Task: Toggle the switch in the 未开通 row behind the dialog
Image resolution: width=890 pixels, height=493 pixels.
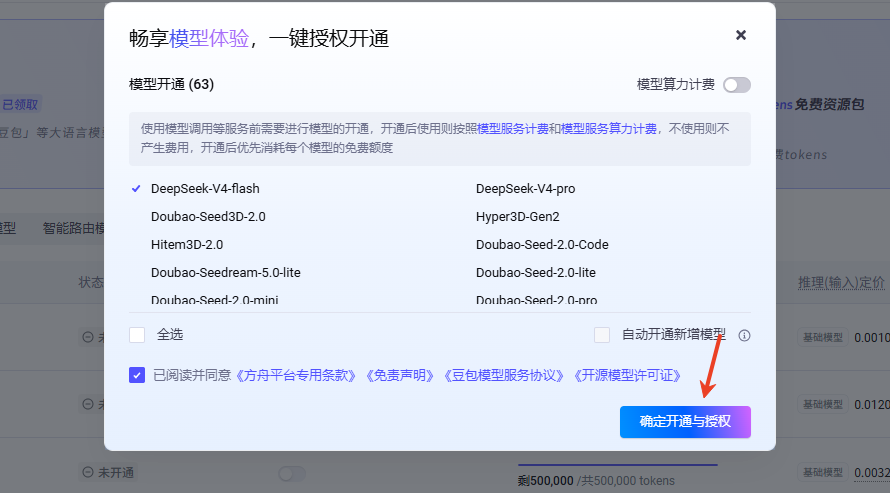Action: (x=292, y=474)
